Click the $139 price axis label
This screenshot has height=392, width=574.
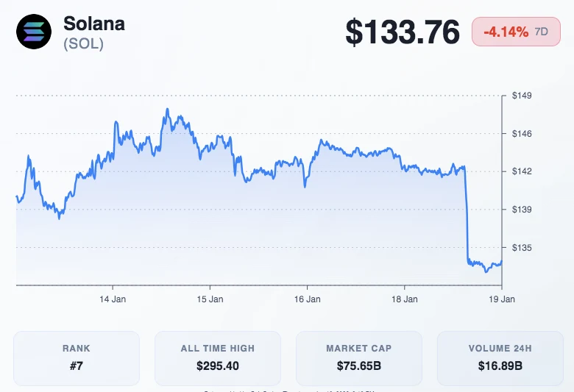pyautogui.click(x=522, y=210)
